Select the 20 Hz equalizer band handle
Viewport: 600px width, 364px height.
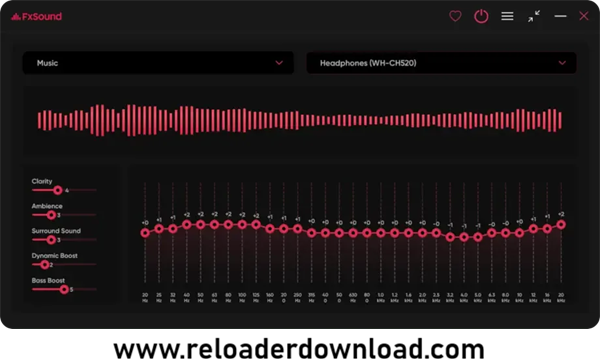(x=145, y=233)
